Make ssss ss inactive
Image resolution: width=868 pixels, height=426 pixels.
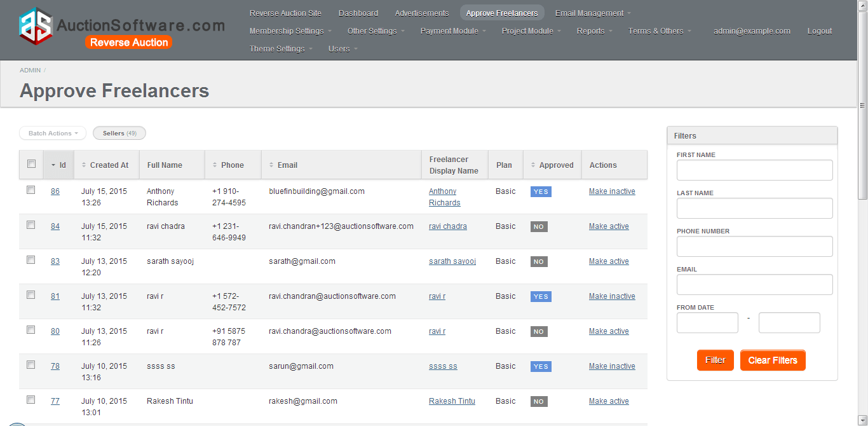coord(612,366)
